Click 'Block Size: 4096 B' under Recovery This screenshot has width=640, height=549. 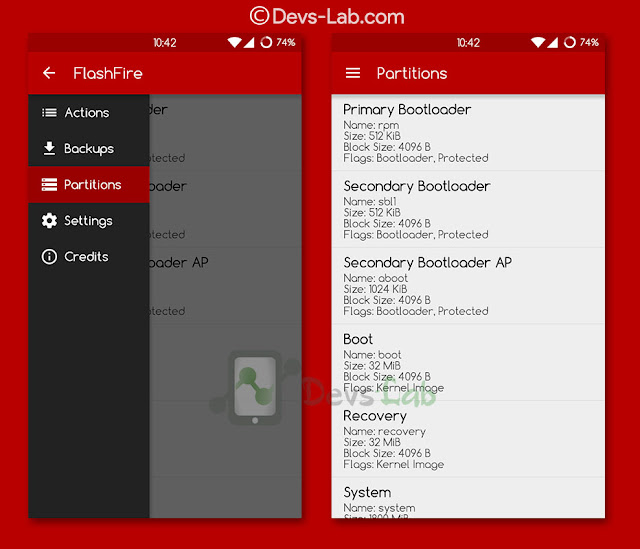pos(387,453)
